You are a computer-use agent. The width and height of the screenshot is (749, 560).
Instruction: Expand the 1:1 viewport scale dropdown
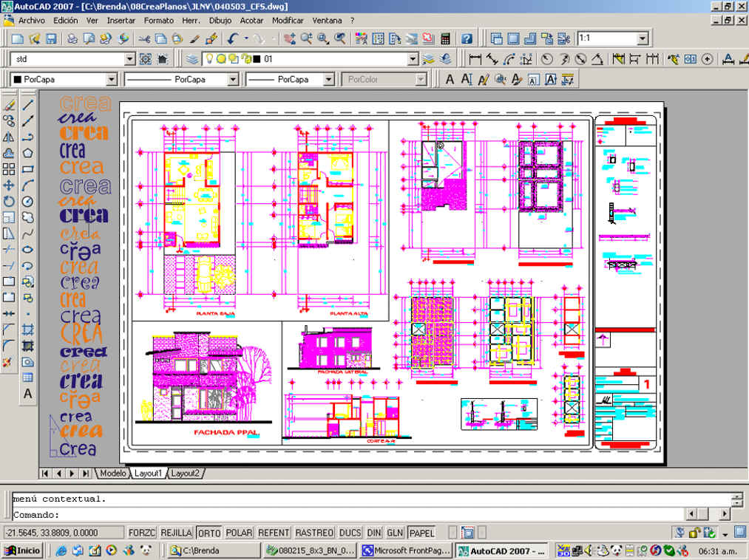point(642,38)
